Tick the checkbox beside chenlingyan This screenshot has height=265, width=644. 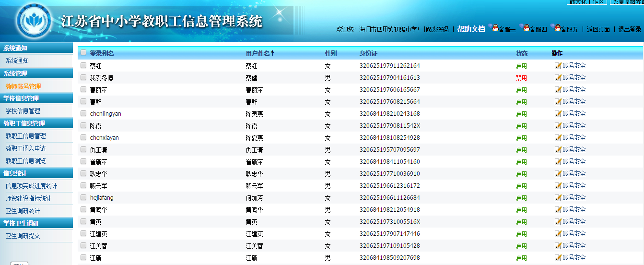point(83,113)
